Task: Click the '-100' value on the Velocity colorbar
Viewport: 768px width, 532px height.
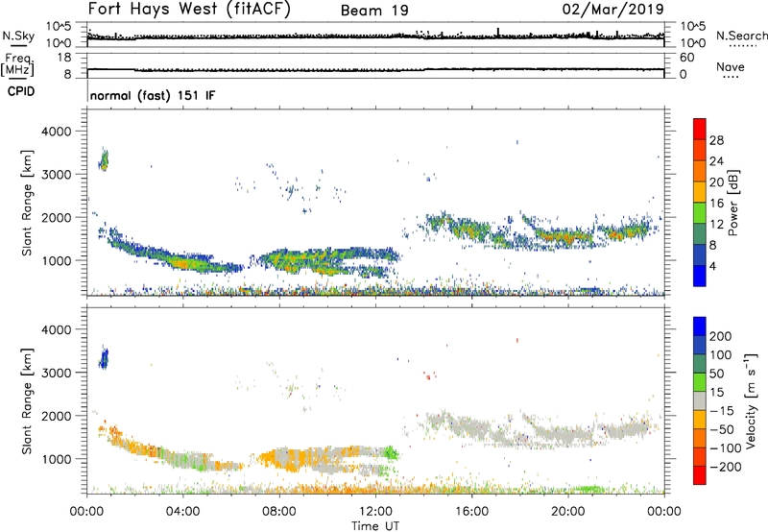Action: [x=726, y=448]
